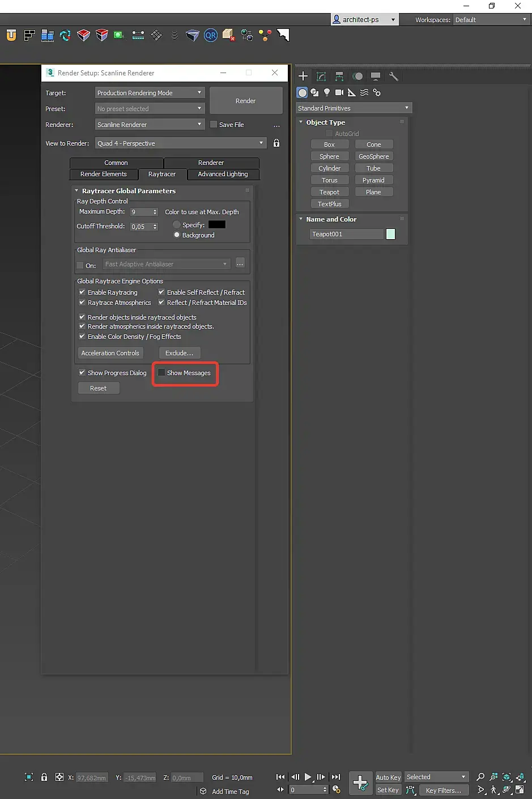532x799 pixels.
Task: Open the View to Render dropdown
Action: [181, 143]
